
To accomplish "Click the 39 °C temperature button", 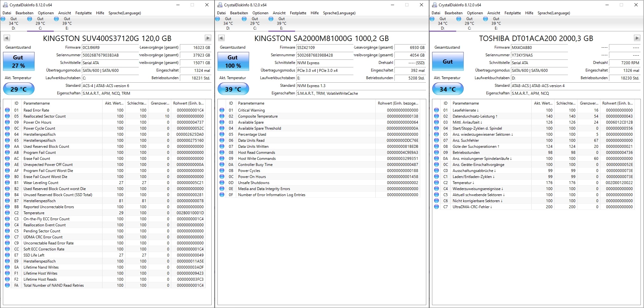I will pos(233,89).
